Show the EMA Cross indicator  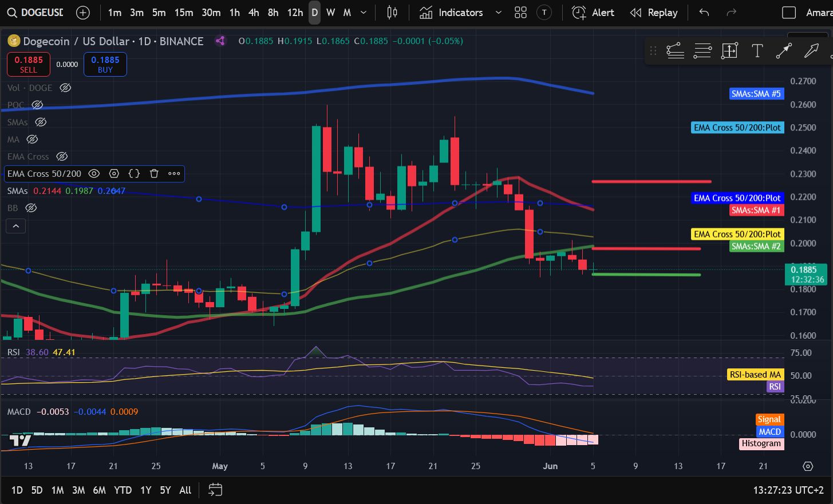coord(62,156)
